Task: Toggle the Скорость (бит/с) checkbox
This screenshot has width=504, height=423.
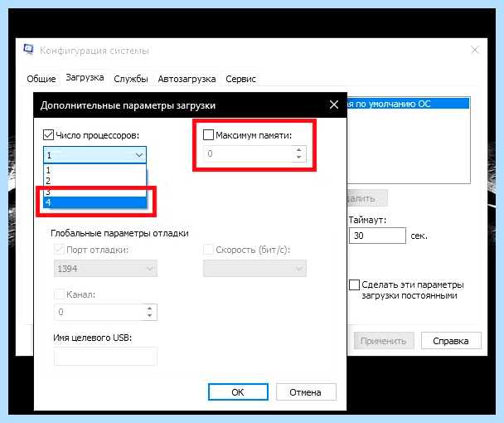Action: 208,250
